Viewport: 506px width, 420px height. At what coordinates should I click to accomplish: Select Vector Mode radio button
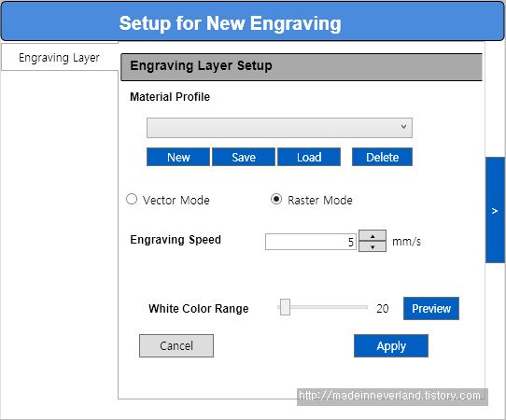click(x=132, y=200)
